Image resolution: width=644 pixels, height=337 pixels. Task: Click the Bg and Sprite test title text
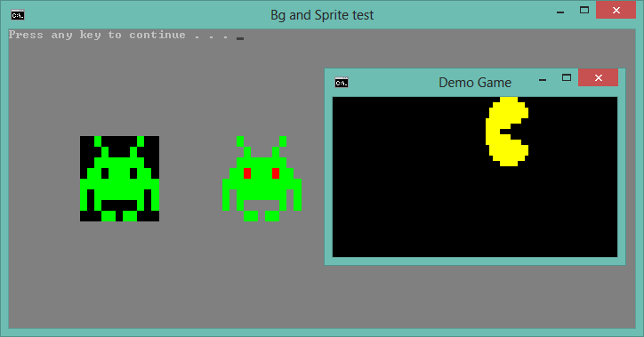322,15
